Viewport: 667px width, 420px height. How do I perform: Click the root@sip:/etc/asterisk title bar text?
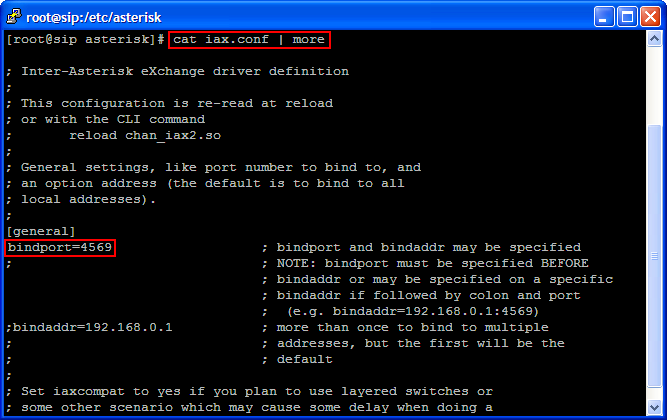[x=92, y=15]
